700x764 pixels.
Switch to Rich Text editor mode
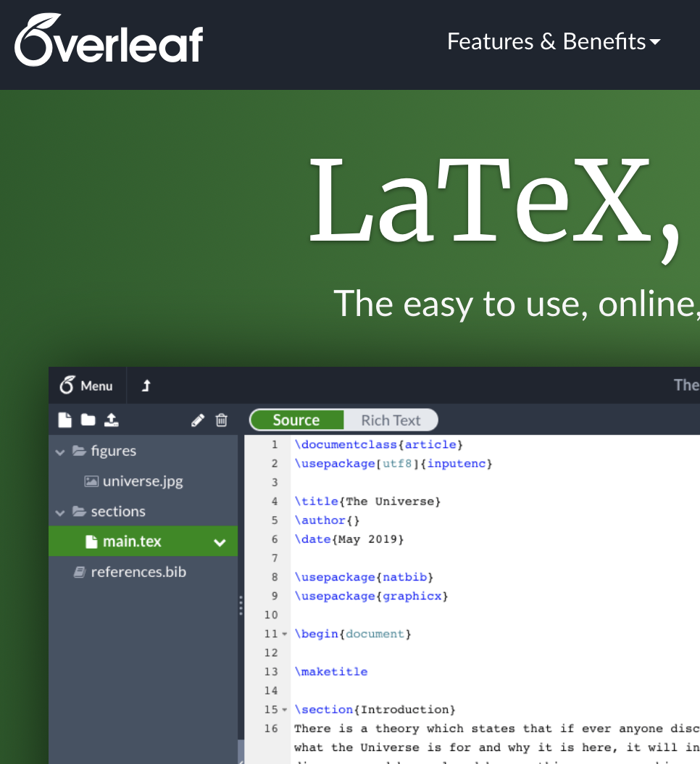pos(391,420)
